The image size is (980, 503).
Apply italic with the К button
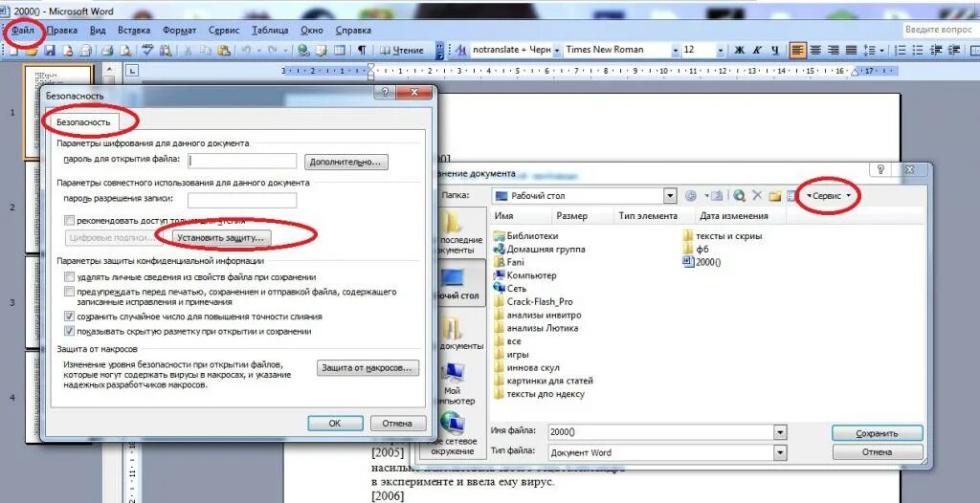pos(757,50)
